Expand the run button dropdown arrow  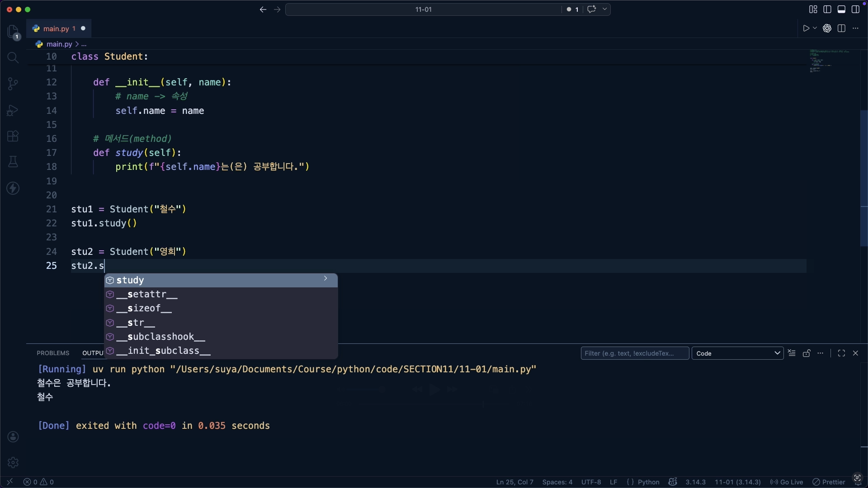click(815, 28)
